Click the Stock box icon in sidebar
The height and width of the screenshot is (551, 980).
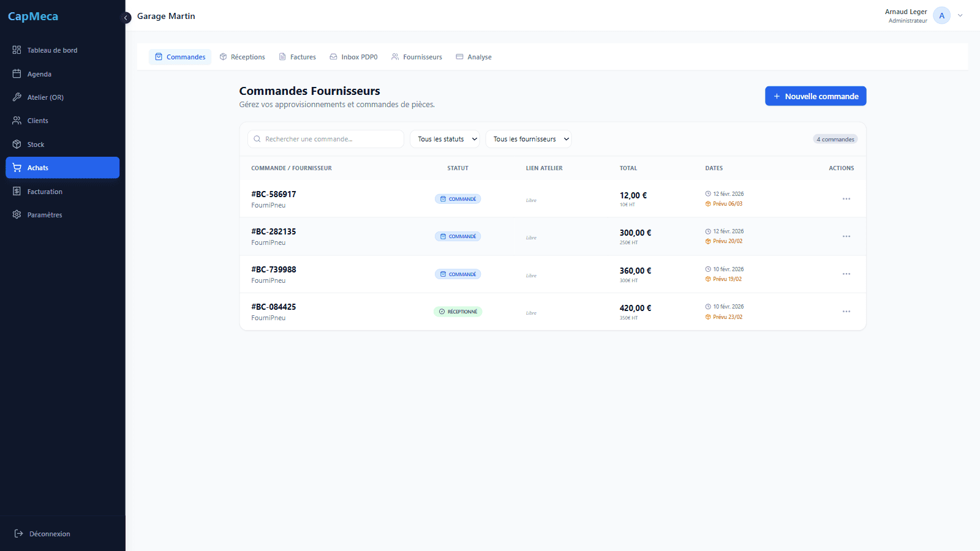point(17,144)
